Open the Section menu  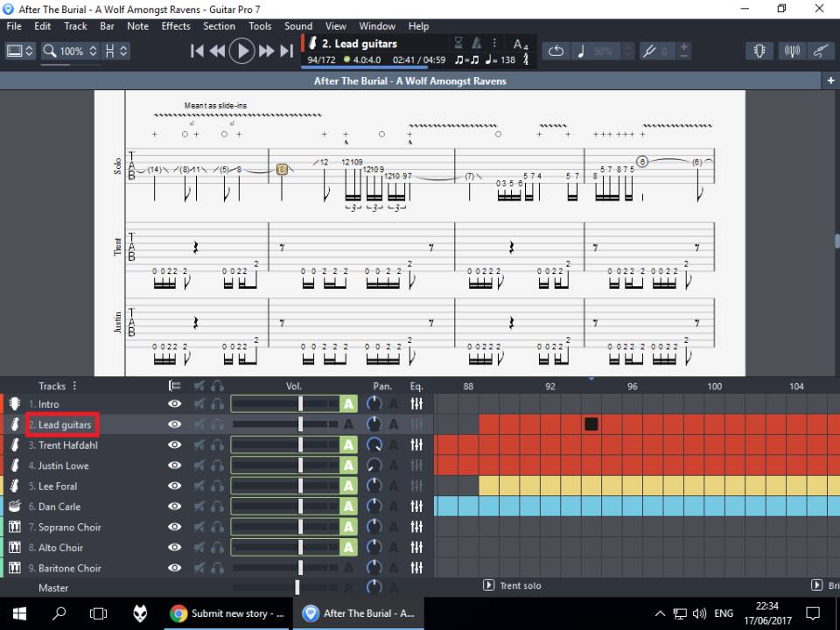click(219, 26)
